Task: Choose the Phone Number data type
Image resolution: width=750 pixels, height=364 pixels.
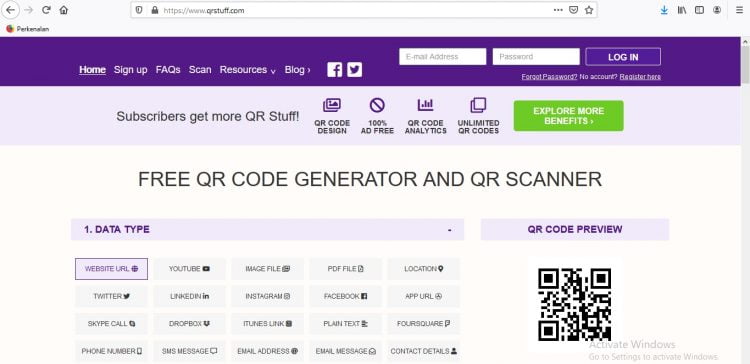Action: [111, 351]
